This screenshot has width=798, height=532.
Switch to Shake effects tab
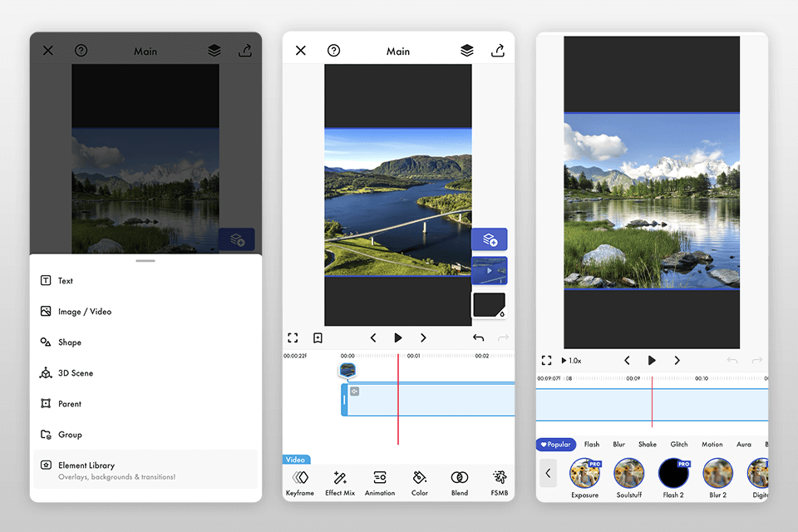pyautogui.click(x=648, y=445)
